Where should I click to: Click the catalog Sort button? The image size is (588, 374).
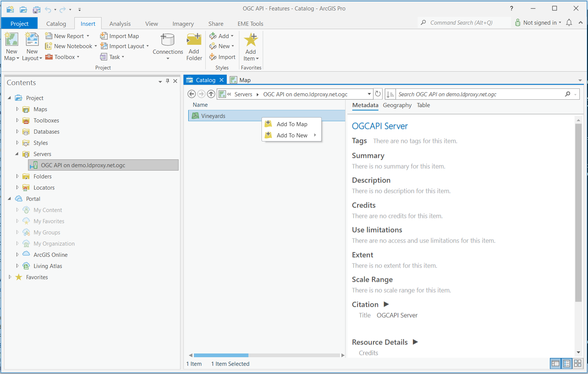(390, 94)
